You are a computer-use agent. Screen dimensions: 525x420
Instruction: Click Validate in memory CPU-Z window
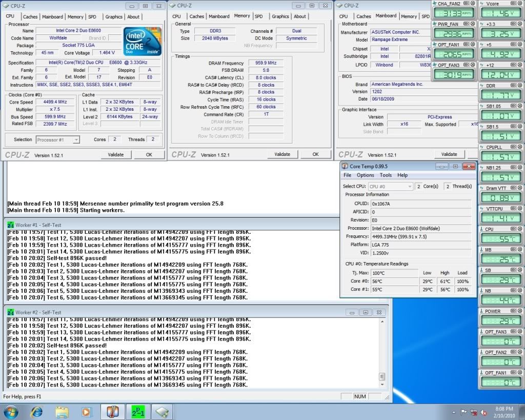click(x=282, y=154)
